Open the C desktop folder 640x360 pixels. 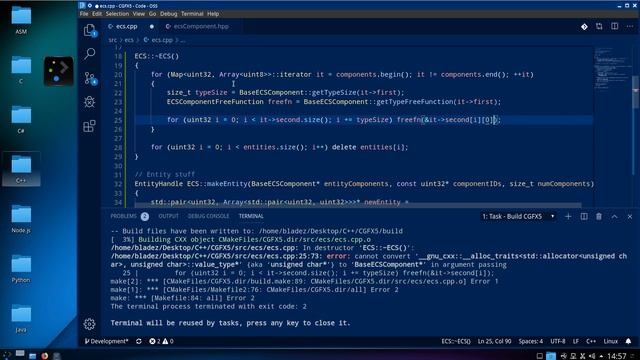click(x=21, y=70)
